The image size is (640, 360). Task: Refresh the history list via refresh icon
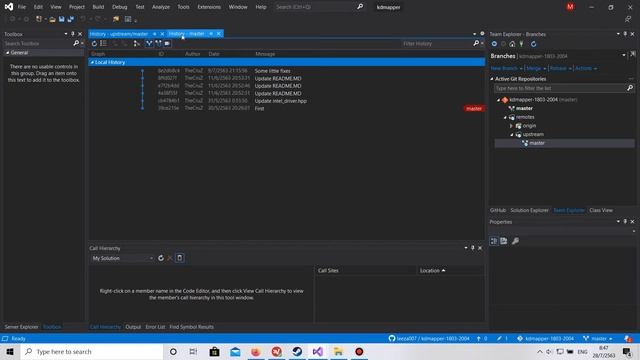click(x=94, y=43)
